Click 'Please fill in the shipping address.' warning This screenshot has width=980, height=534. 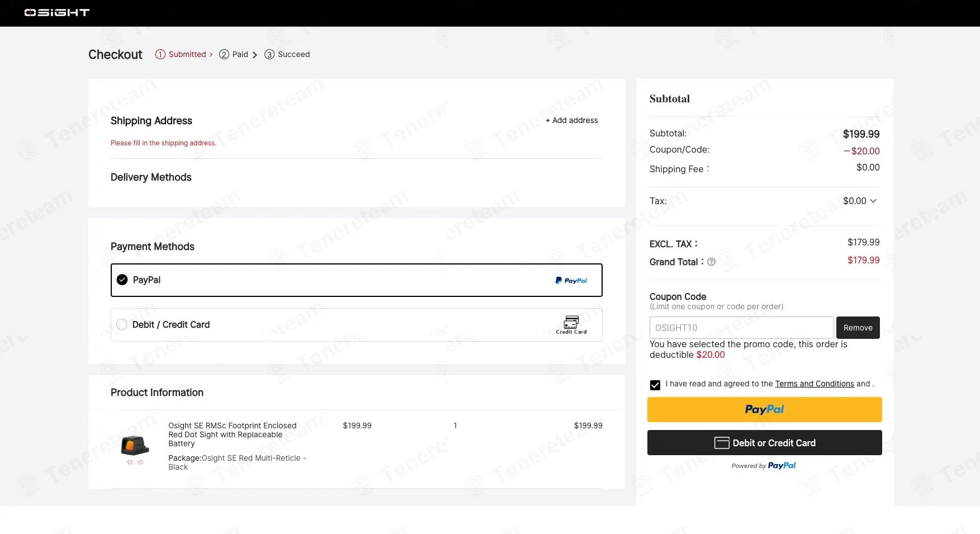pos(163,143)
